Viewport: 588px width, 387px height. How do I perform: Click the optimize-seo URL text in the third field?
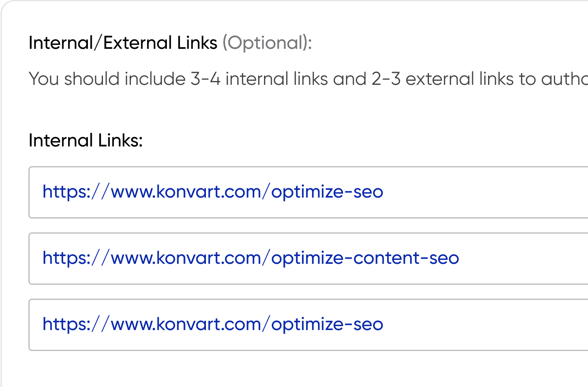213,325
